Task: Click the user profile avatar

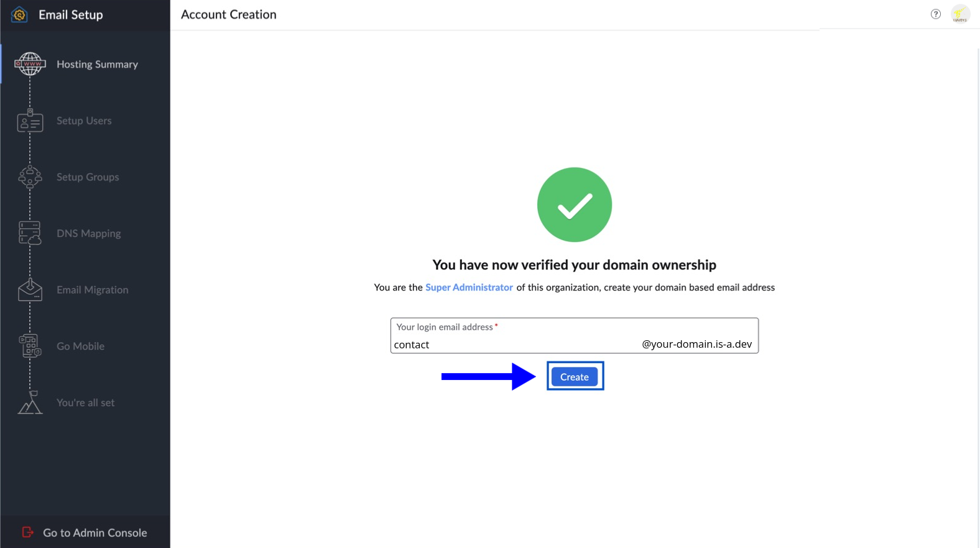Action: [x=960, y=14]
